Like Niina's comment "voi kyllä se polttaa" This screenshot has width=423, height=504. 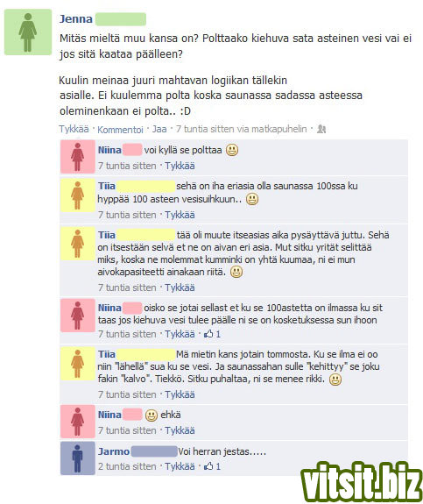point(180,166)
